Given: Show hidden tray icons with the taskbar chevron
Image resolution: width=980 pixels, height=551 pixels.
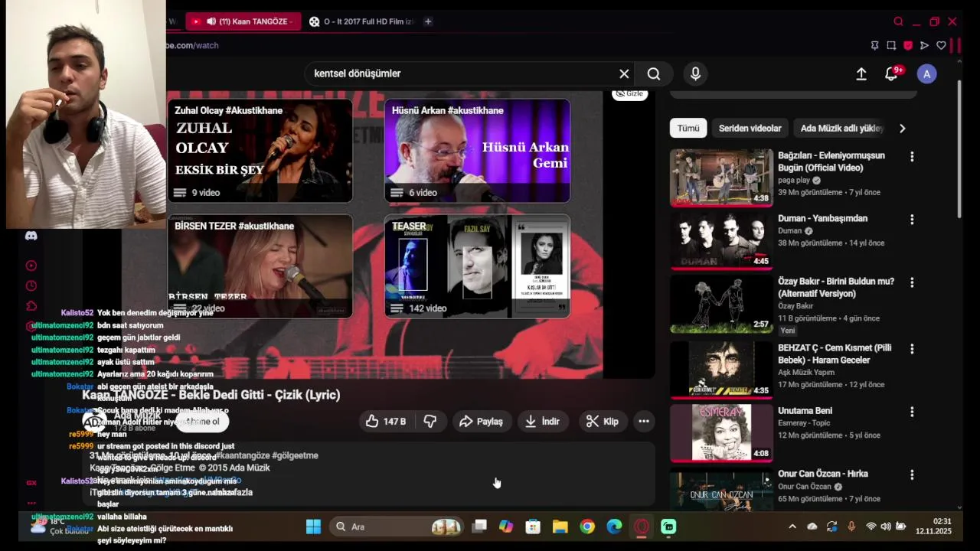Looking at the screenshot, I should pyautogui.click(x=792, y=527).
